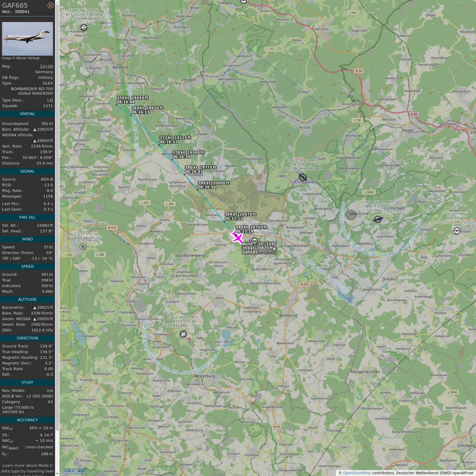This screenshot has height=476, width=476.
Task: Click the sidebar scrollbar up arrow
Action: pos(57,2)
